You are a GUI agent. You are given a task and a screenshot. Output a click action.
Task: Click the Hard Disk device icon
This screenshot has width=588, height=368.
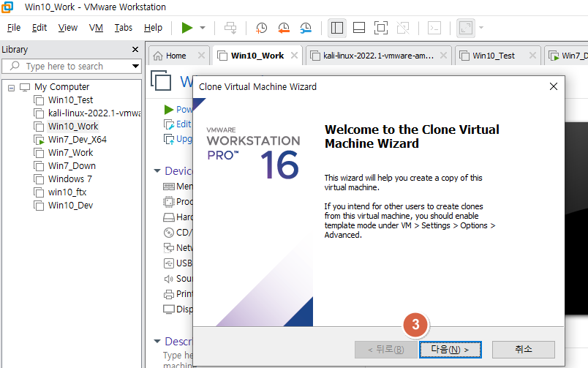click(x=169, y=217)
